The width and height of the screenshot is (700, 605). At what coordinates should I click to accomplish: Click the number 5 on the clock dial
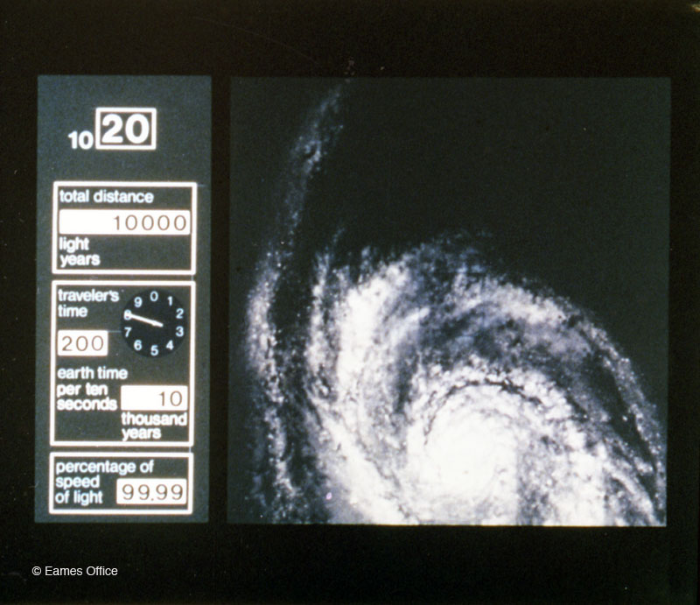click(155, 350)
